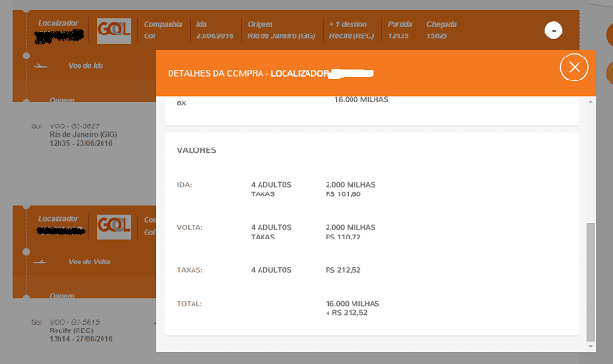The width and height of the screenshot is (613, 364).
Task: Click the GOL logo in second booking
Action: [114, 227]
